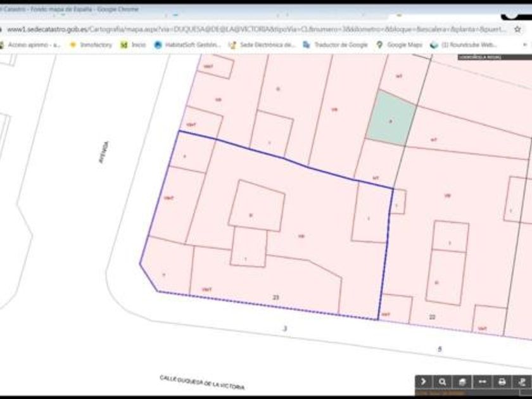Click the address bar URL

[x=256, y=29]
